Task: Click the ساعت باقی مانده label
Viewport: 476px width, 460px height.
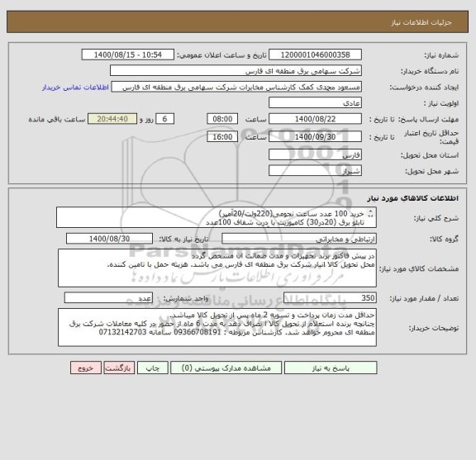Action: coord(57,119)
